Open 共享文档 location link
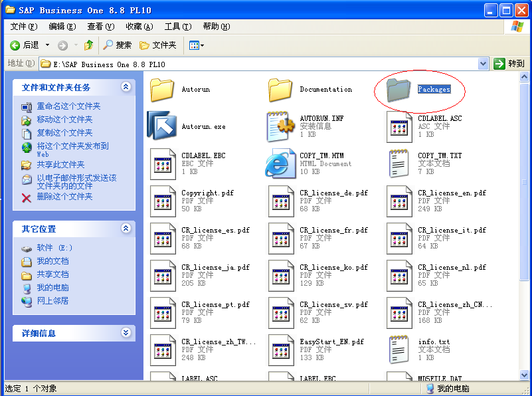The image size is (532, 396). 52,274
